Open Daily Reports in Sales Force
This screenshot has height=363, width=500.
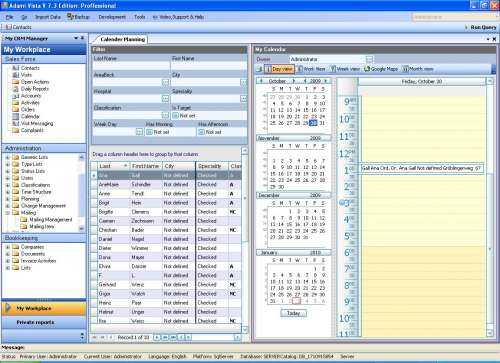point(34,89)
